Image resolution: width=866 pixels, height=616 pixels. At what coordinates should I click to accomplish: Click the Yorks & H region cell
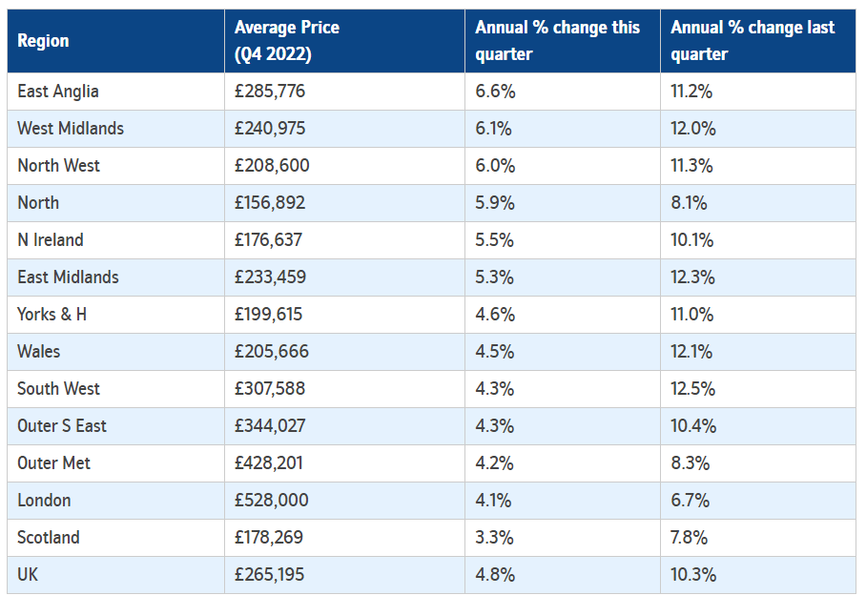tap(52, 315)
